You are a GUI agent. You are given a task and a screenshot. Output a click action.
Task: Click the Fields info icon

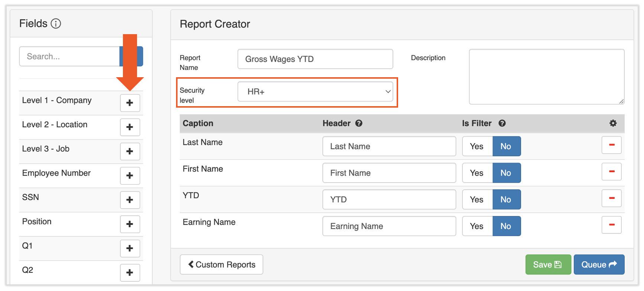(56, 24)
